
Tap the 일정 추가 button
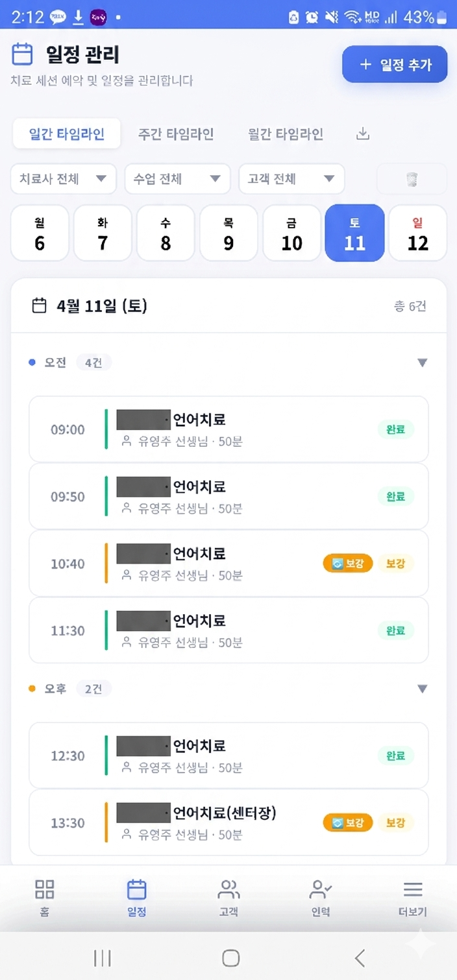coord(395,64)
